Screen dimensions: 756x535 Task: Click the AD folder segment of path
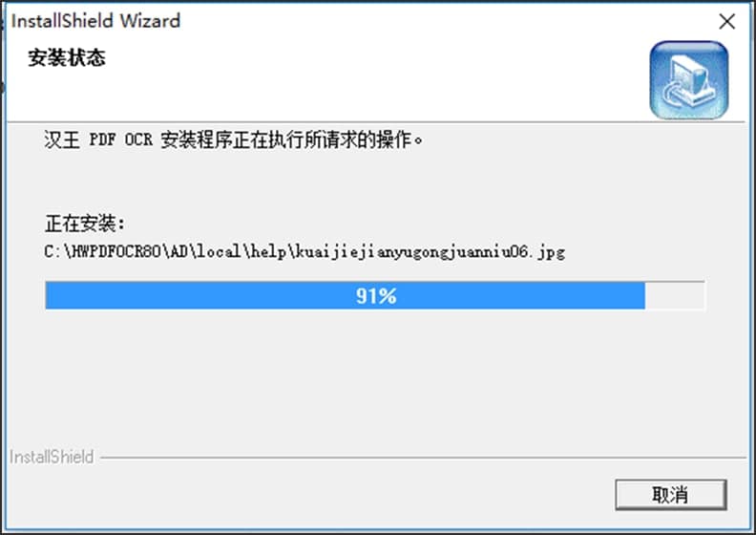[178, 251]
